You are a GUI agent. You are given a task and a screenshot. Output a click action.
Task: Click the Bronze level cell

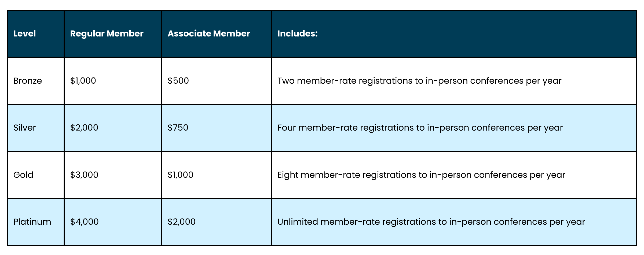[28, 81]
